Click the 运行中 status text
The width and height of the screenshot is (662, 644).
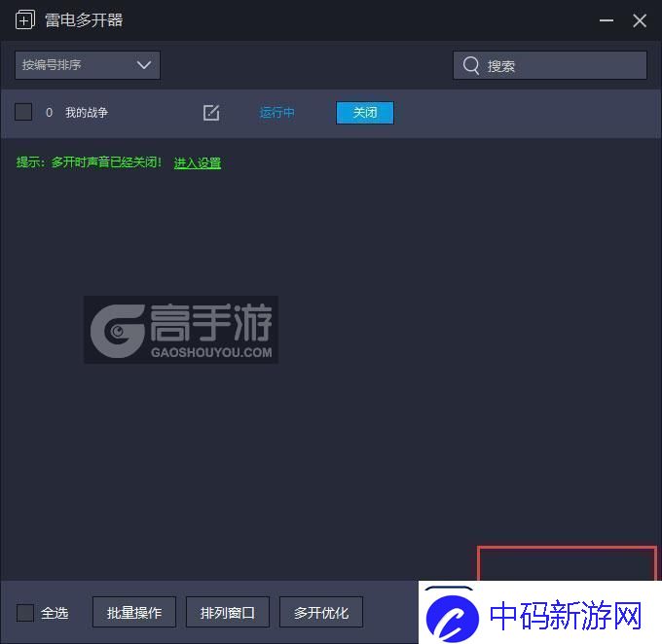276,113
